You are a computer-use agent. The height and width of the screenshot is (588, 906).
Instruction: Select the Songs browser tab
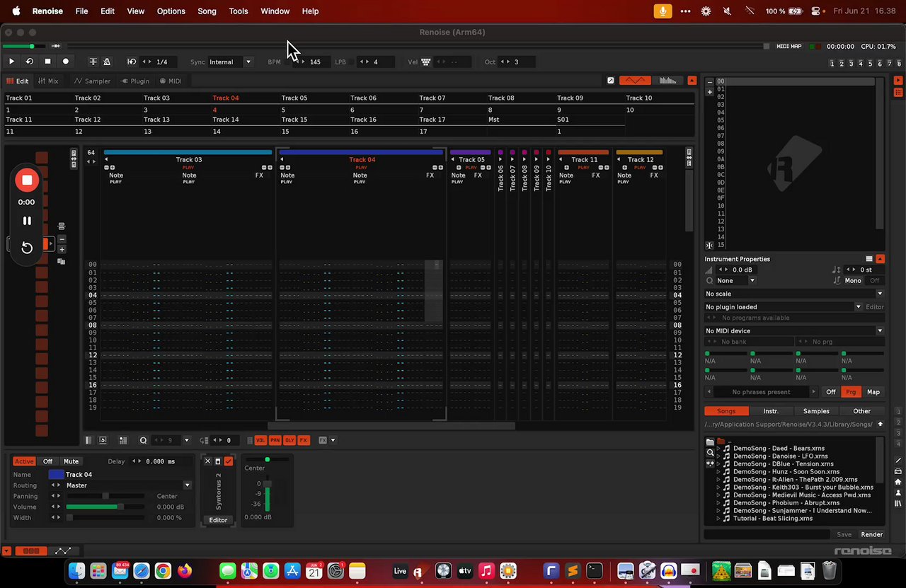point(726,411)
